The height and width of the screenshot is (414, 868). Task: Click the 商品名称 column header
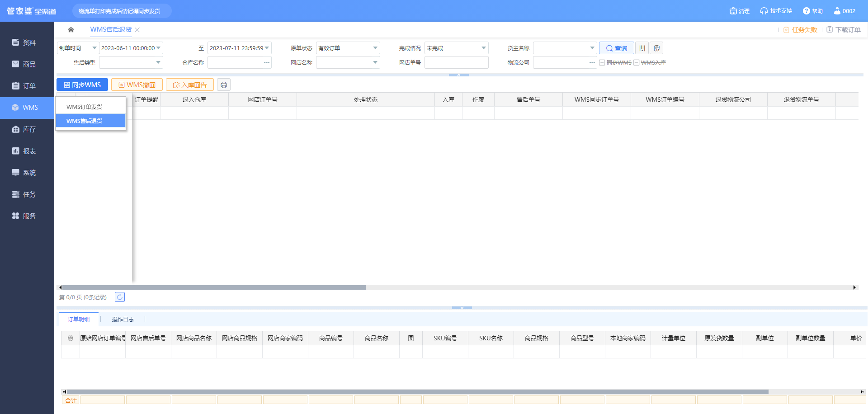377,338
